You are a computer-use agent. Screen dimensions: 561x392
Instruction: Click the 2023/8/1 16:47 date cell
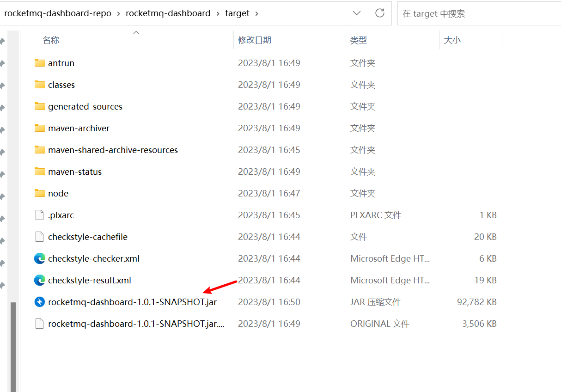pyautogui.click(x=269, y=193)
